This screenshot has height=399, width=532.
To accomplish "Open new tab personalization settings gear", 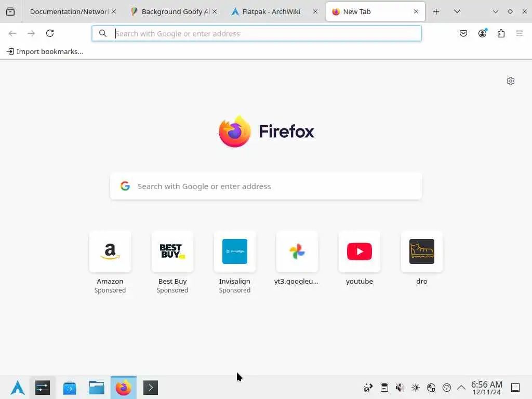I will [511, 81].
